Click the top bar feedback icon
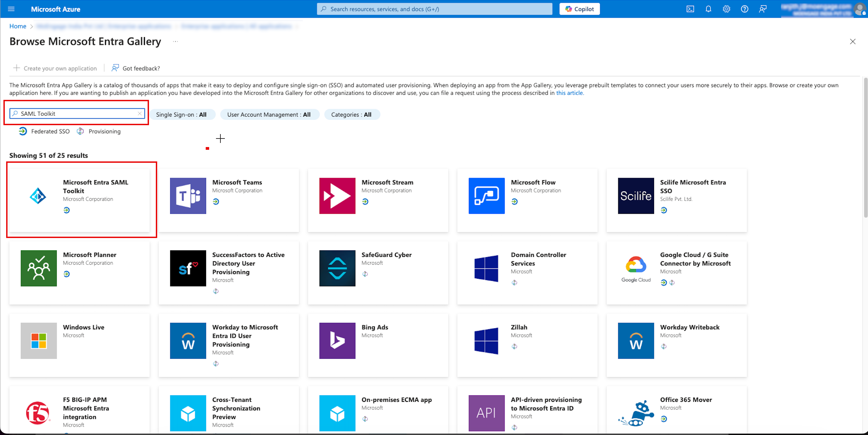The height and width of the screenshot is (435, 868). click(763, 9)
